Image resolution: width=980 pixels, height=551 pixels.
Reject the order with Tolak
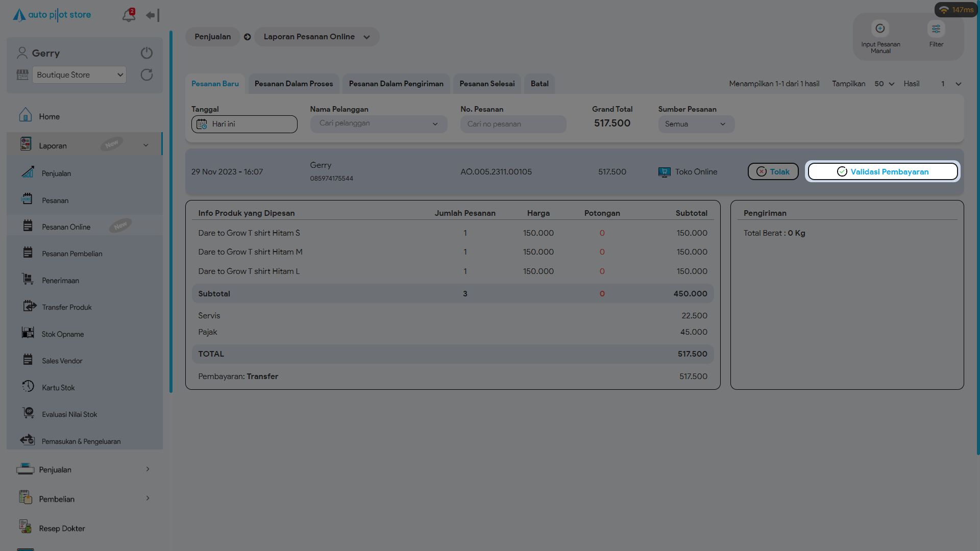773,172
